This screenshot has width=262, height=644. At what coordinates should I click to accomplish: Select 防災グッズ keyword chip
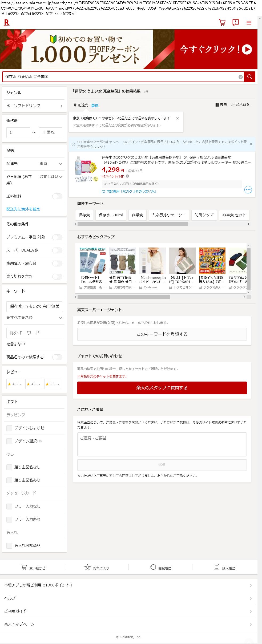point(204,215)
